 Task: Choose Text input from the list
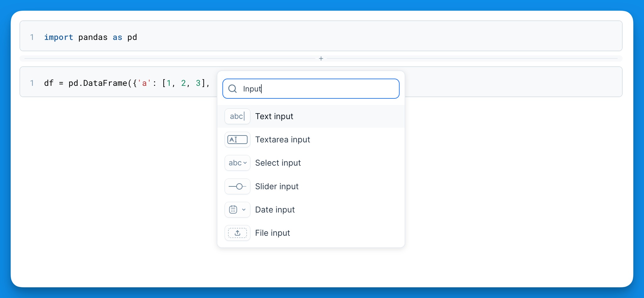311,116
